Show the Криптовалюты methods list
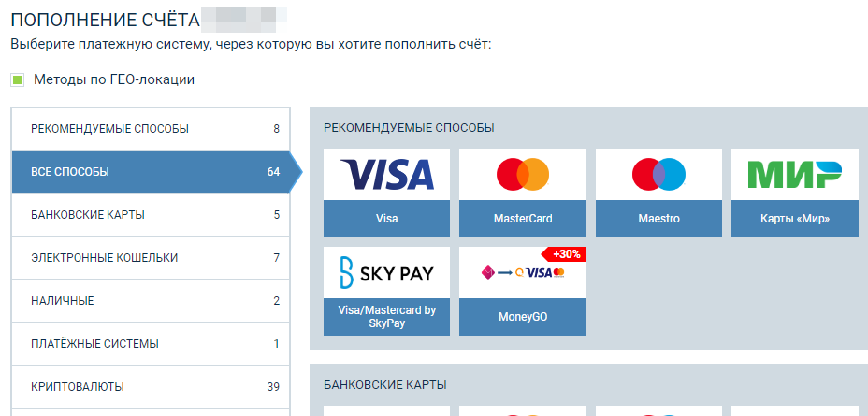Screen dimensions: 868x416 (x=150, y=387)
